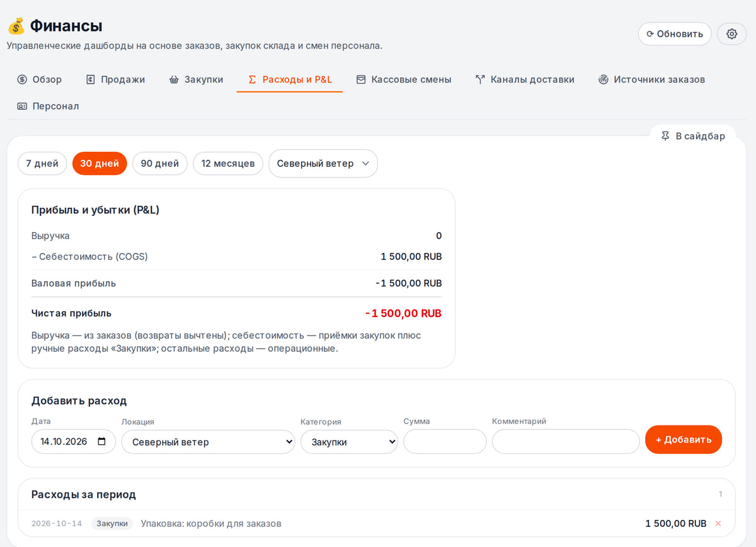Viewport: 756px width, 547px height.
Task: Open the Категория dropdown showing Закупки
Action: 349,442
